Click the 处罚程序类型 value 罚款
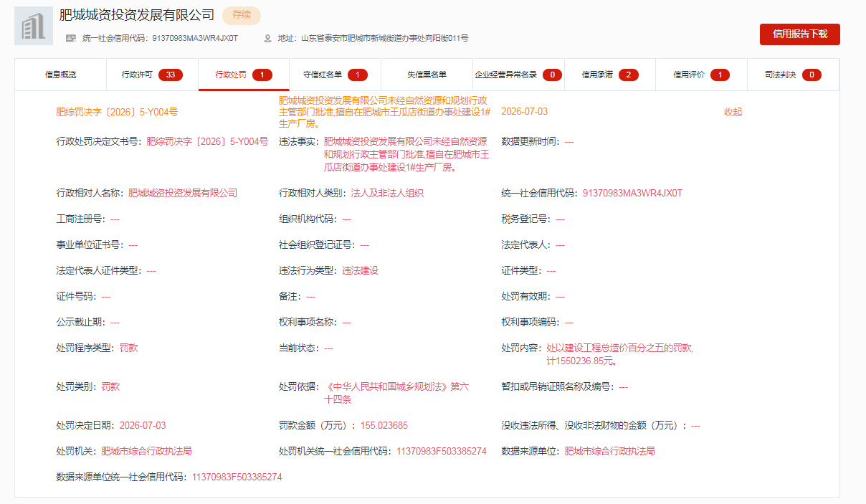Viewport: 866px width, 504px height. (129, 348)
